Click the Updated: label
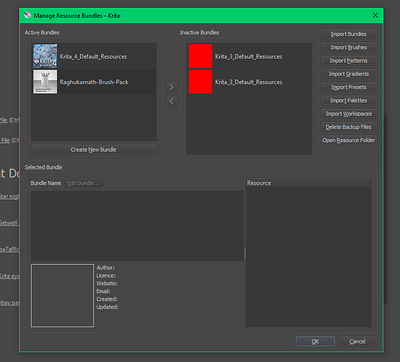The height and width of the screenshot is (362, 400). click(107, 307)
